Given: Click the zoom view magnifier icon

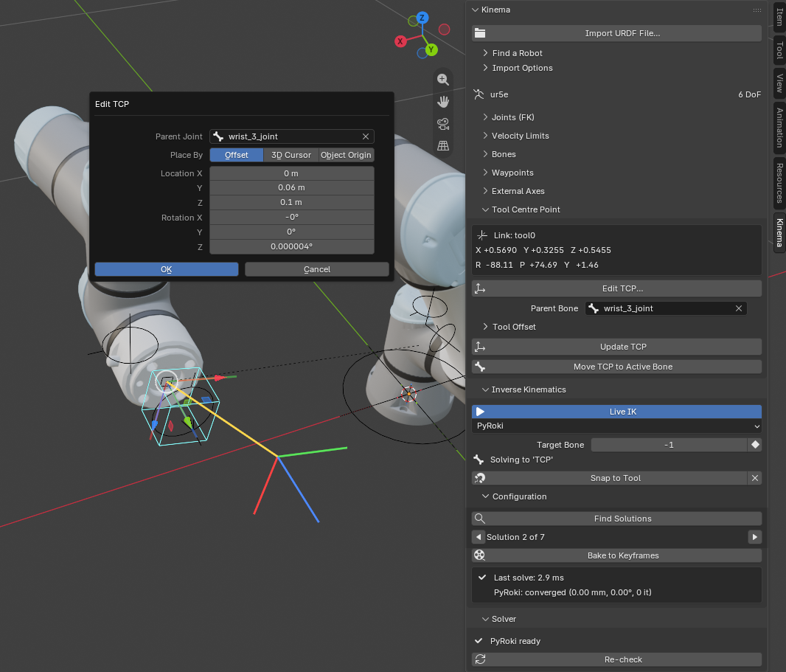Looking at the screenshot, I should (x=443, y=79).
